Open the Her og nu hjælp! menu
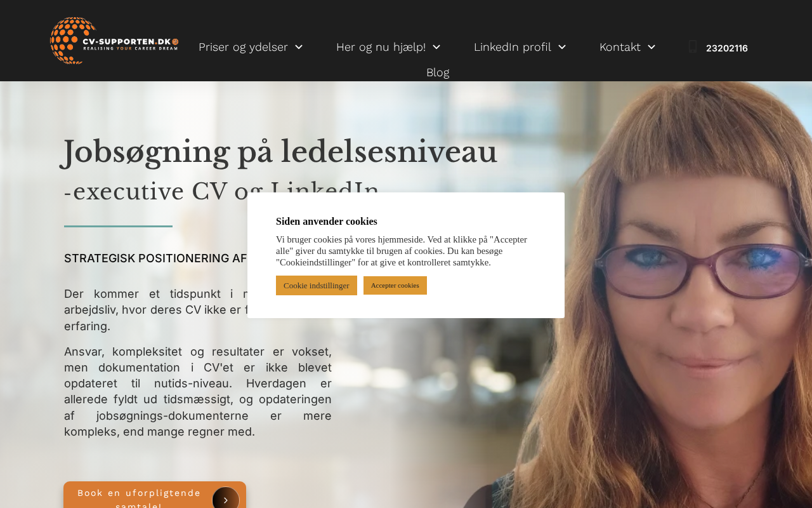The width and height of the screenshot is (812, 508). (x=381, y=47)
